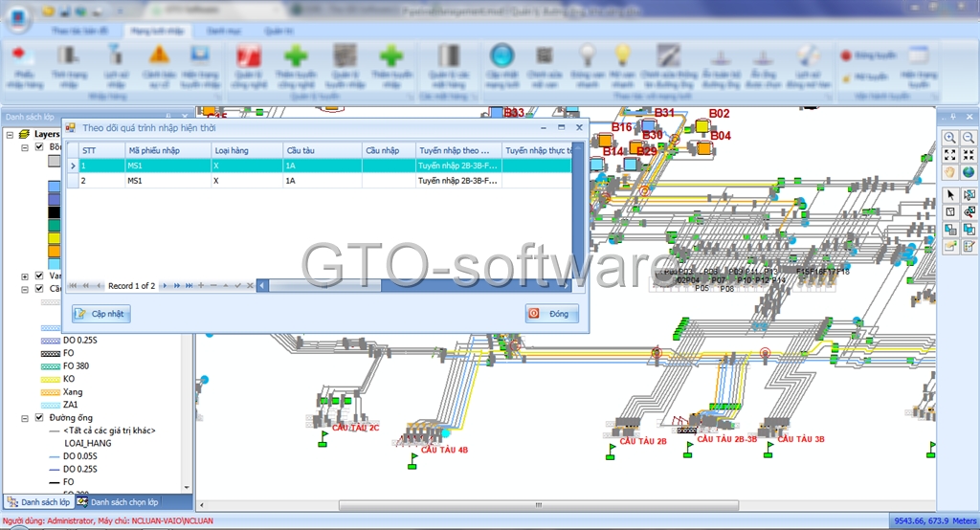980x530 pixels.
Task: Click the blue sphere ribbon icon
Action: click(501, 55)
